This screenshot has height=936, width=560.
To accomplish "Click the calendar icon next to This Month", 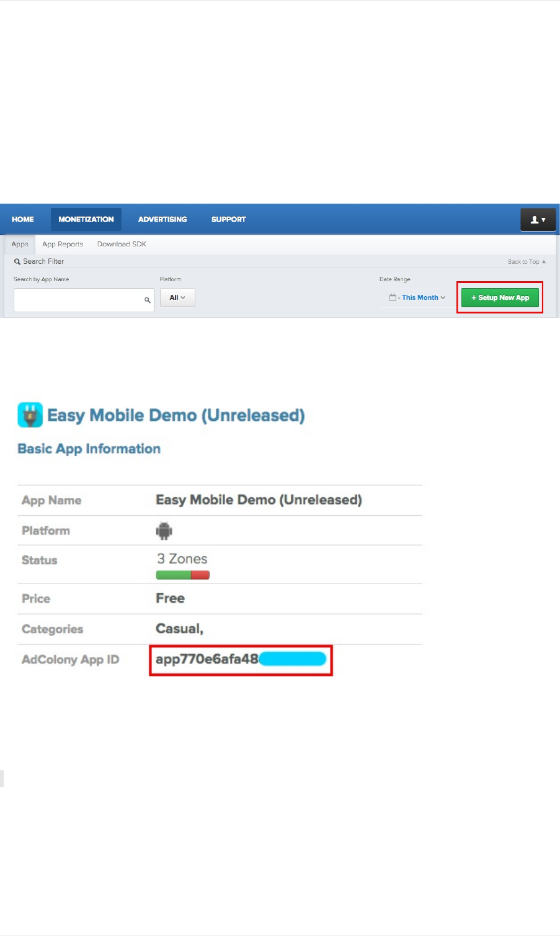I will pyautogui.click(x=393, y=297).
